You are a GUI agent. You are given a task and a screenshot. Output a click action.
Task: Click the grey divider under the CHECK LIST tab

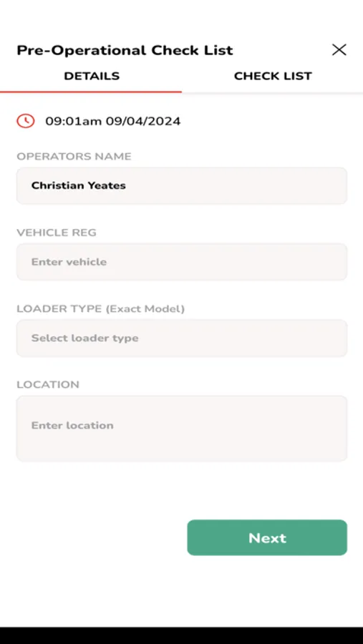(272, 94)
